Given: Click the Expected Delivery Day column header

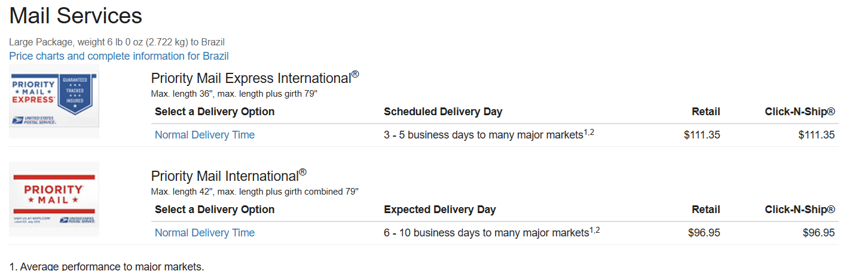Looking at the screenshot, I should 440,210.
